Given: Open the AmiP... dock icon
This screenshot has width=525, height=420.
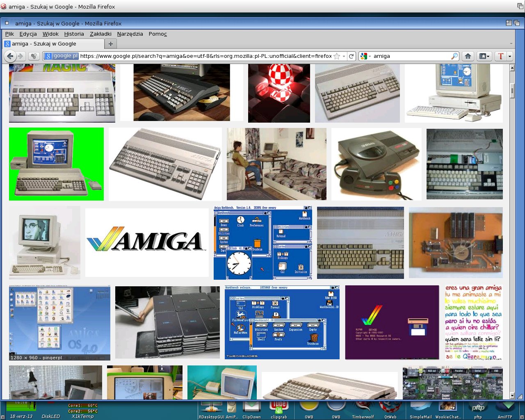Looking at the screenshot, I should [231, 409].
